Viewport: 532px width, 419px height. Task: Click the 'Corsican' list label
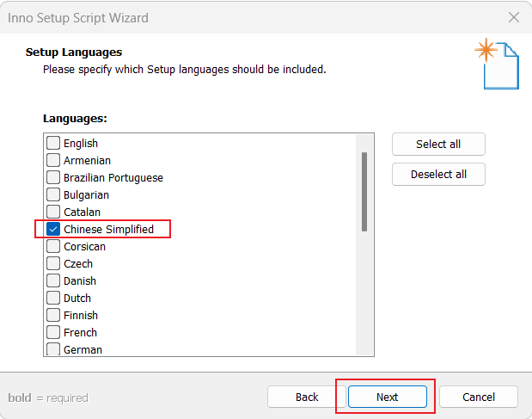[x=84, y=247]
